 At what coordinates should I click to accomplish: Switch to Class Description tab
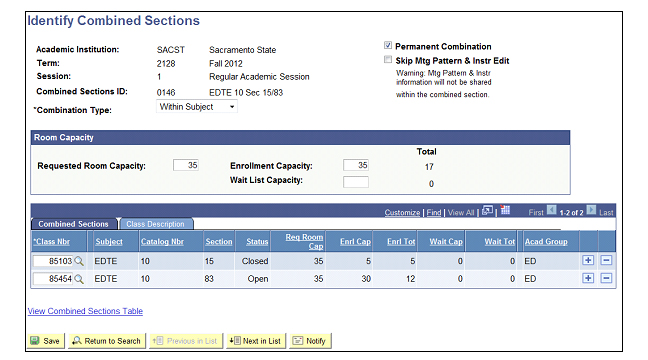pyautogui.click(x=155, y=224)
